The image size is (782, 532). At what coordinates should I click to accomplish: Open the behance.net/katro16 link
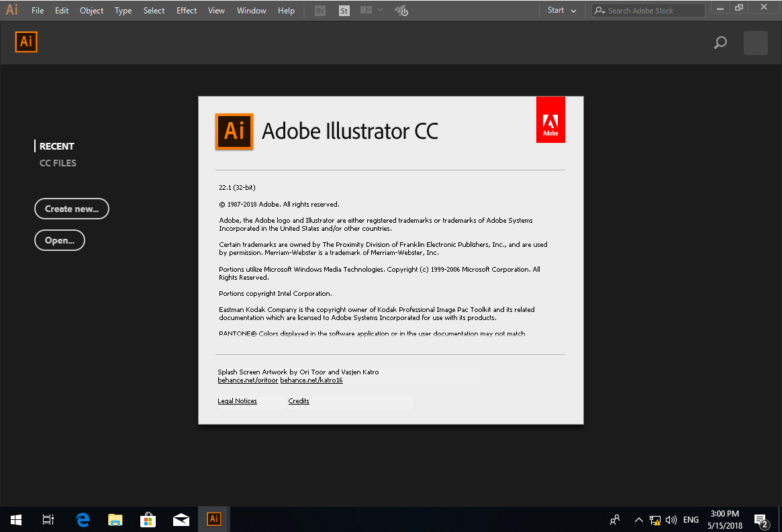(311, 380)
